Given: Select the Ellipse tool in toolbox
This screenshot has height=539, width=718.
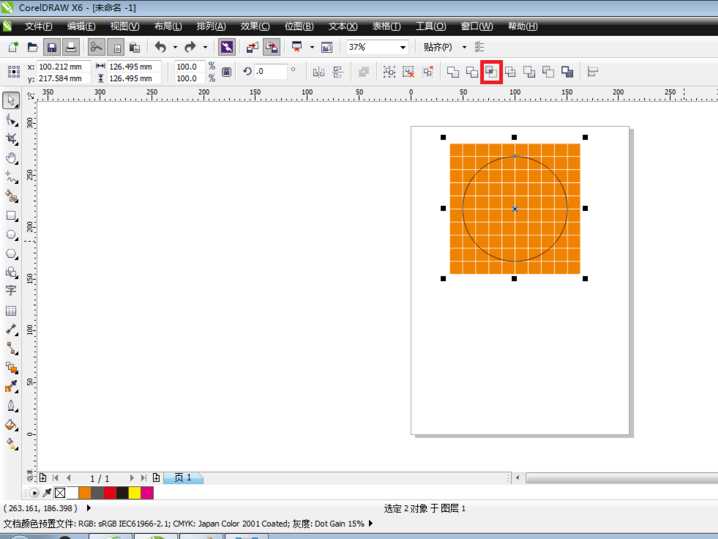Looking at the screenshot, I should point(12,234).
